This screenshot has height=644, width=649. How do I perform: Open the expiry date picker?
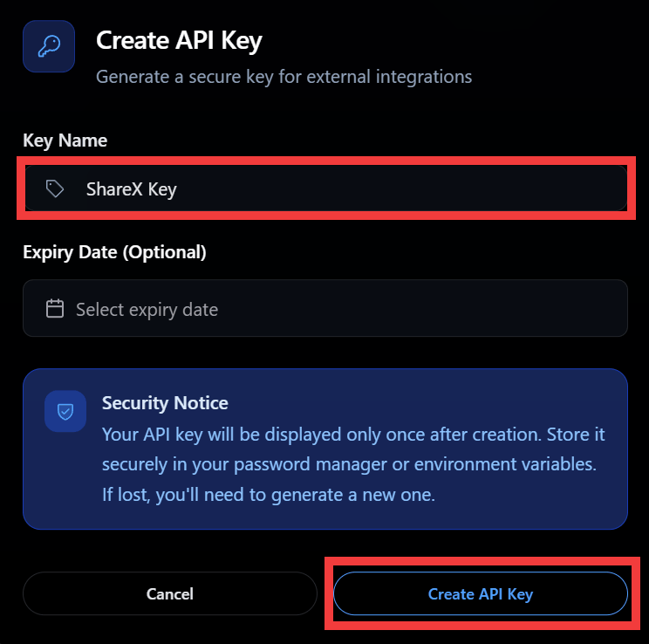click(324, 309)
